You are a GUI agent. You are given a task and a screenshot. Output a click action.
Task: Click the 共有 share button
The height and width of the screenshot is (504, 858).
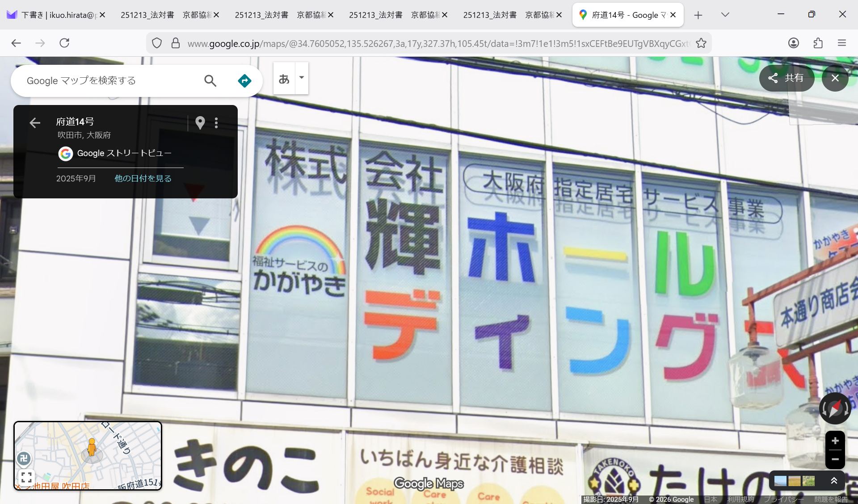tap(786, 78)
